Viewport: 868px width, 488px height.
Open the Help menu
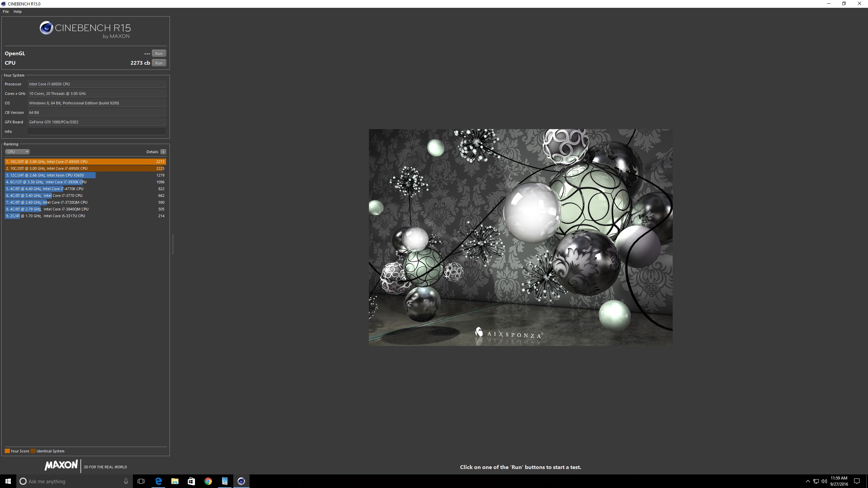18,12
